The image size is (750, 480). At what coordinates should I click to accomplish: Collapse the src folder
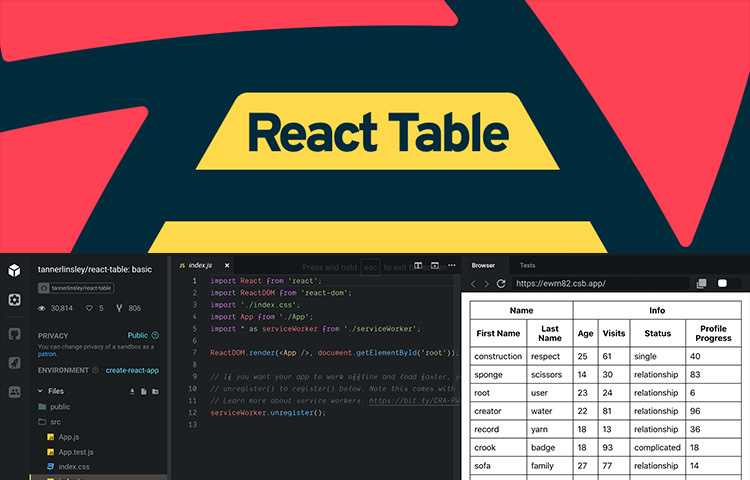click(49, 422)
